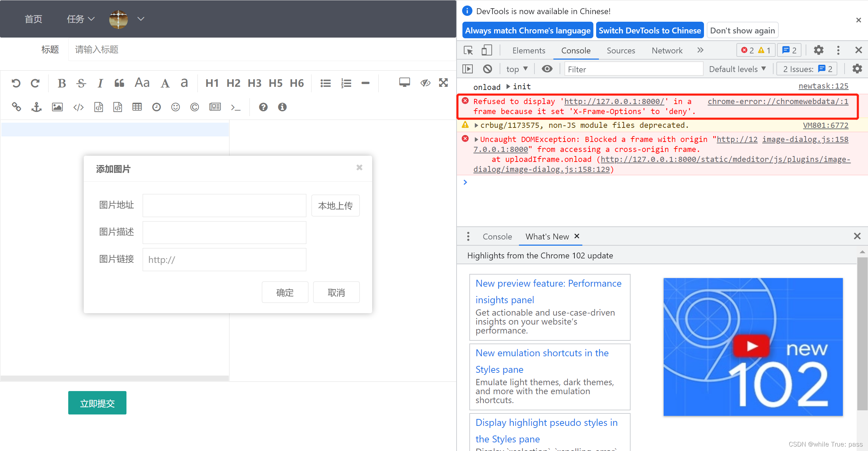Screen dimensions: 868x451
Task: Insert inline code with code icon
Action: [x=79, y=107]
